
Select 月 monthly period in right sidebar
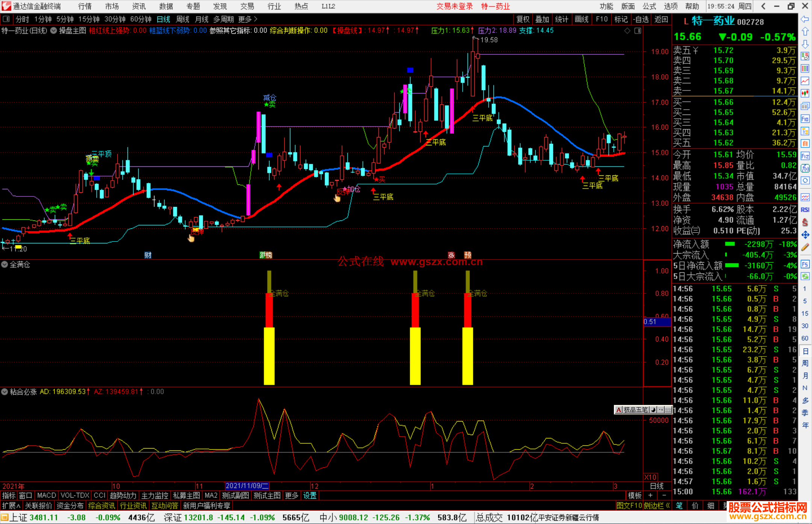tap(805, 376)
